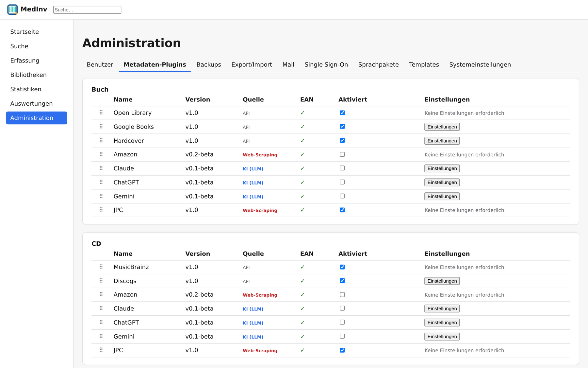The height and width of the screenshot is (368, 588).
Task: Click drag handle of CD Amazon row
Action: point(101,294)
